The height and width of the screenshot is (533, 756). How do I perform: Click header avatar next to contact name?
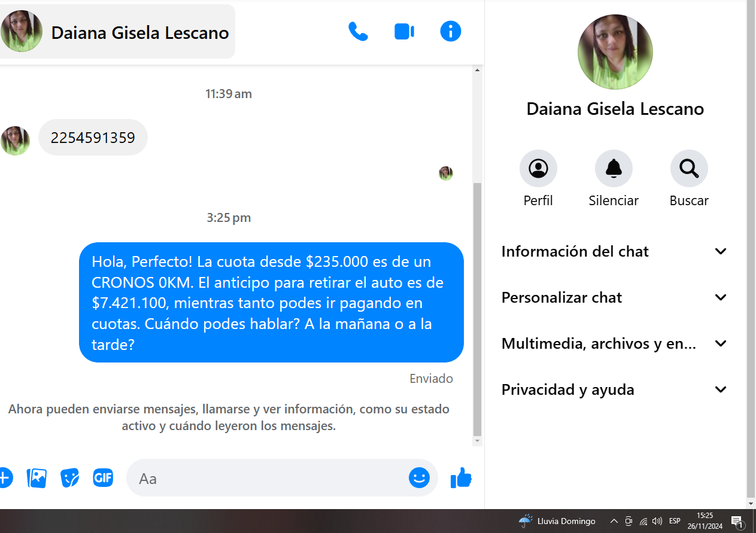click(22, 31)
